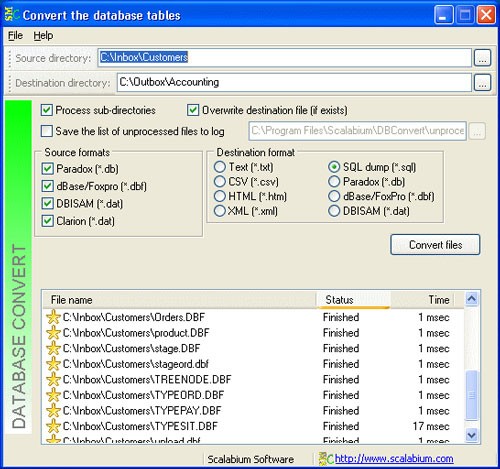Toggle Process sub-directories checkbox
The width and height of the screenshot is (500, 469).
47,110
